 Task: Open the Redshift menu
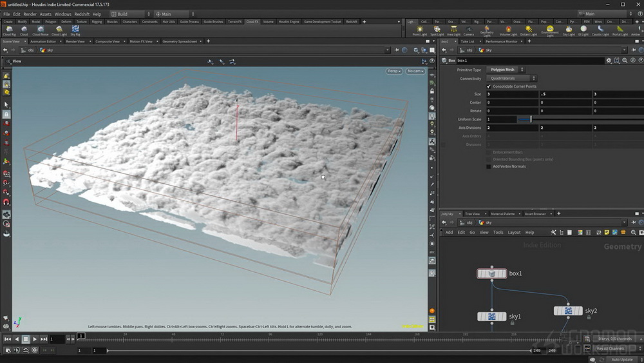tap(82, 14)
